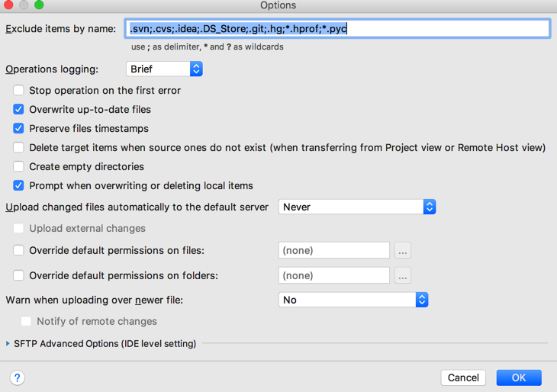Expand SFTP Advanced Options section
Screen dimensions: 557x392
click(8, 344)
